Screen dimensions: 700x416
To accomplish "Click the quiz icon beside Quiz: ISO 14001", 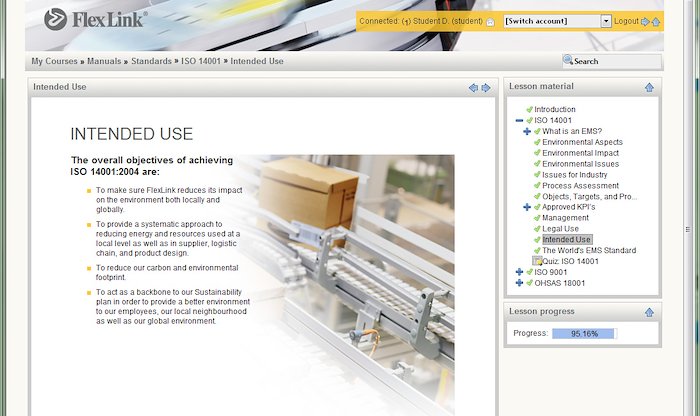I will pyautogui.click(x=537, y=261).
